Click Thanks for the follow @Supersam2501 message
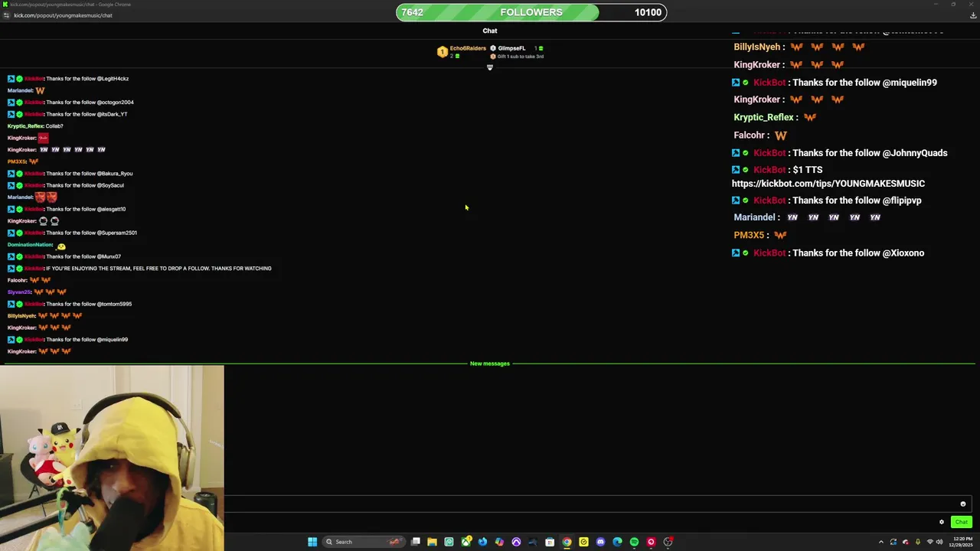Viewport: 980px width, 551px height. coord(92,233)
